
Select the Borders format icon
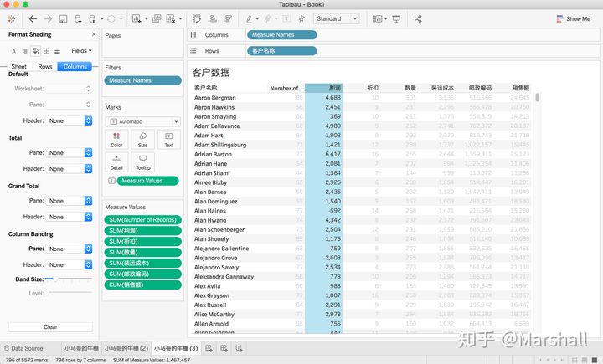click(47, 51)
